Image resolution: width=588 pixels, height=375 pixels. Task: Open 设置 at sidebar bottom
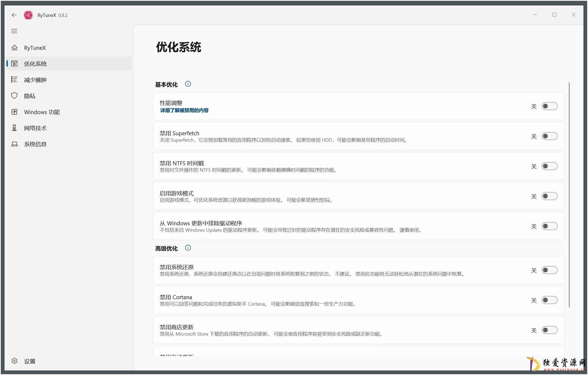(x=69, y=361)
